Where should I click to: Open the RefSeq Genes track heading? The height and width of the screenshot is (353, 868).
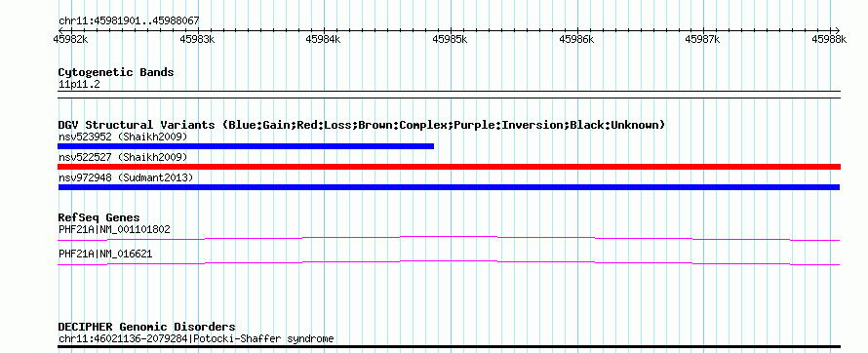[99, 218]
